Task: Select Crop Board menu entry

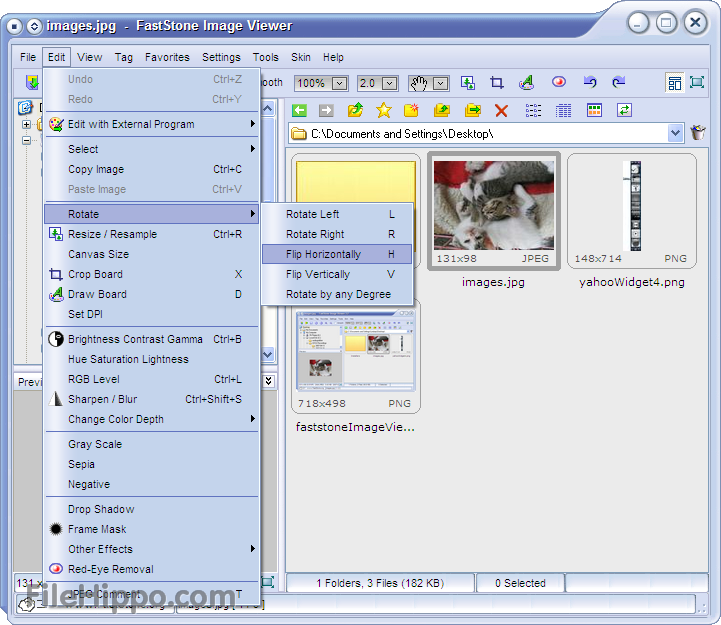Action: 152,274
